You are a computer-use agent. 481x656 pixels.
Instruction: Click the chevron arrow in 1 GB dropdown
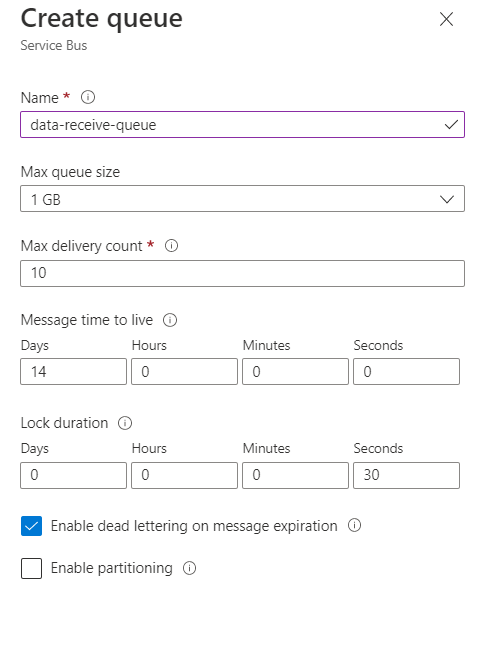[x=447, y=199]
